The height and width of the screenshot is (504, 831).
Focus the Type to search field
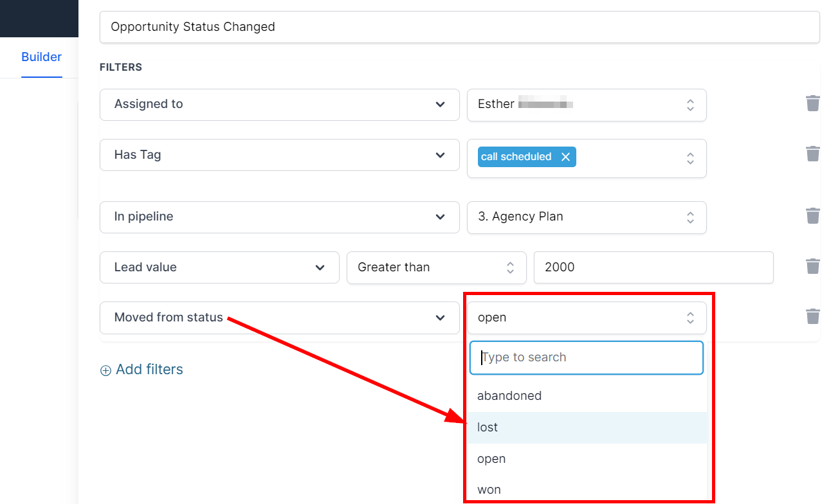pyautogui.click(x=587, y=357)
